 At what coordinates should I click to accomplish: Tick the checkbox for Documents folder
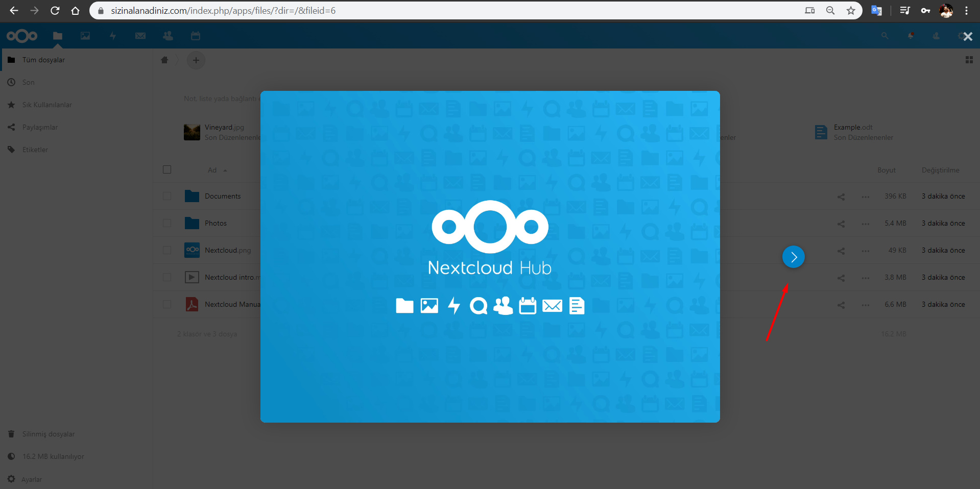coord(167,196)
